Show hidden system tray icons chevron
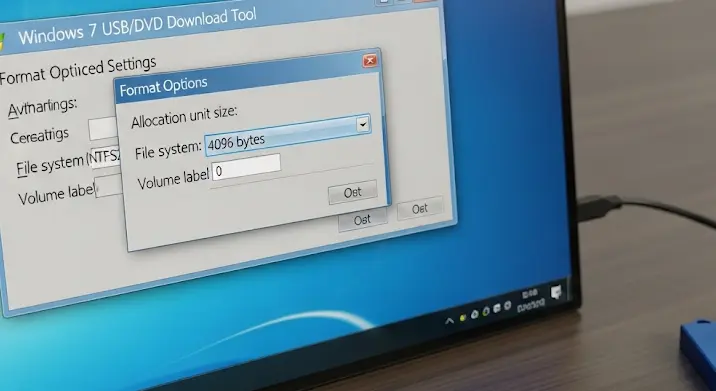Screen dimensions: 716x391 pos(449,321)
